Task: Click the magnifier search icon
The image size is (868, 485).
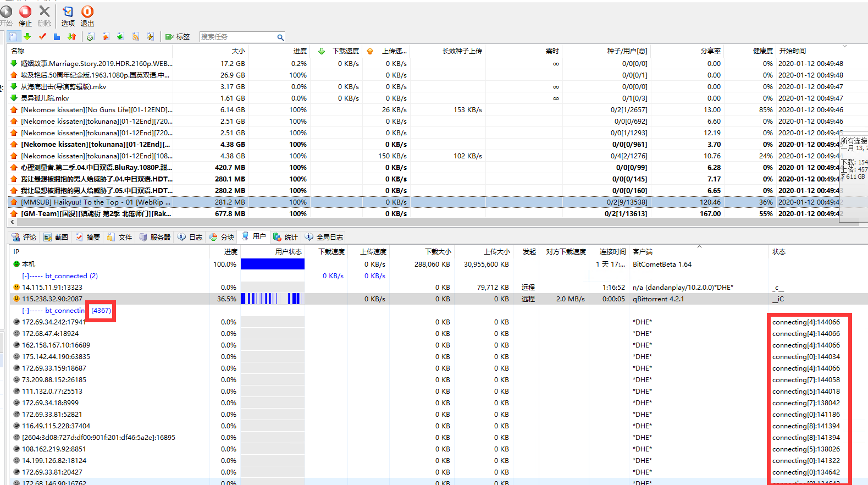Action: pos(280,37)
